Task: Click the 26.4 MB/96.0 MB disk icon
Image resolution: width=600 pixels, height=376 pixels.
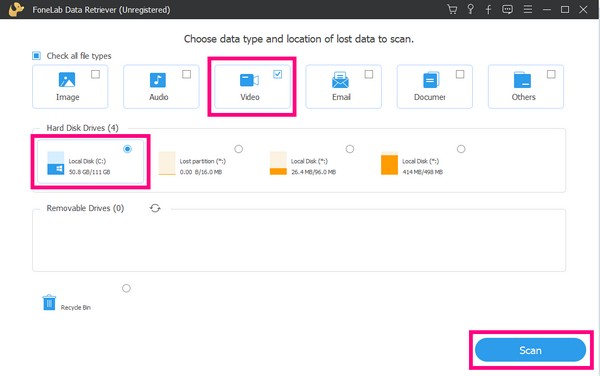Action: click(278, 163)
